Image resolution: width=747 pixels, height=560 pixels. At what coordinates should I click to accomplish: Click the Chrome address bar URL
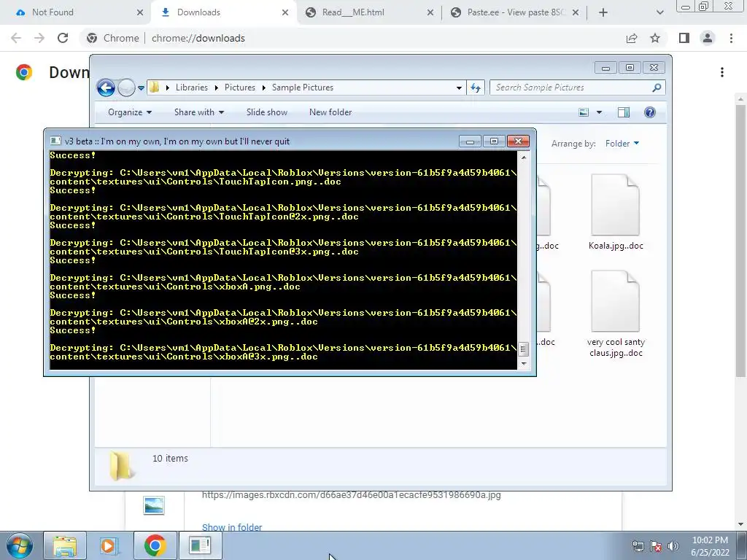pos(198,38)
